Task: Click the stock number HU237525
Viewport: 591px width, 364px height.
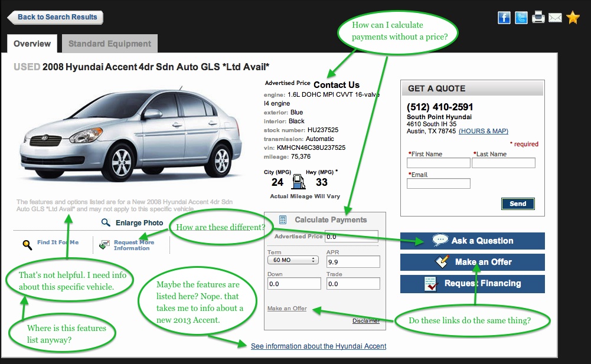Action: click(x=322, y=130)
